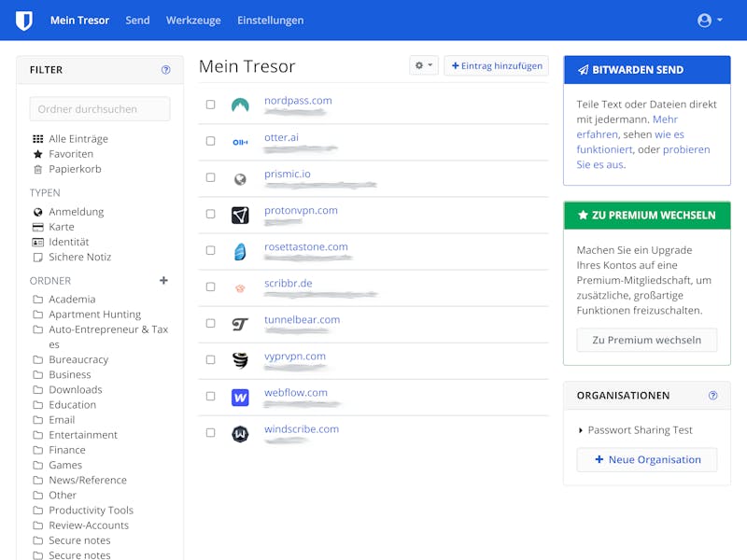
Task: Click the ID icon next to Identität
Action: coord(37,242)
